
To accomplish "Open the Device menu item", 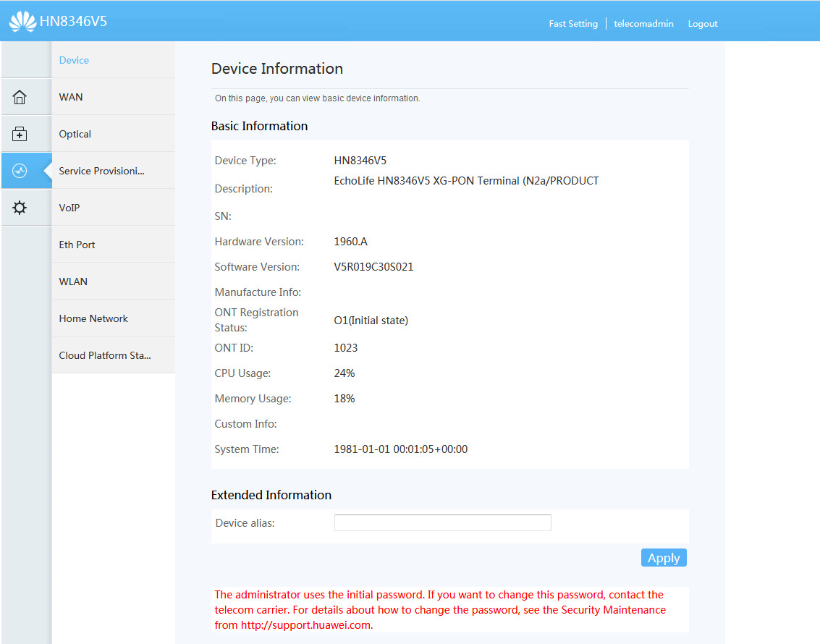I will coord(74,60).
